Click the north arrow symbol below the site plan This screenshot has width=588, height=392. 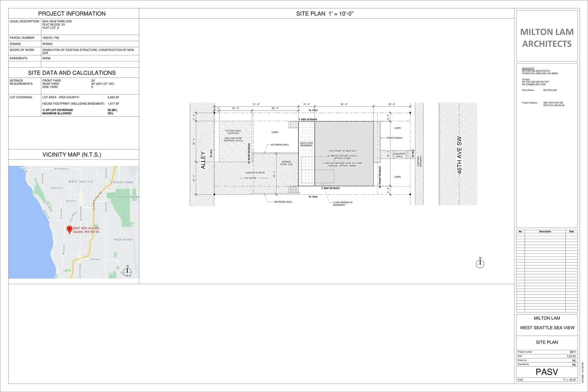[x=480, y=263]
